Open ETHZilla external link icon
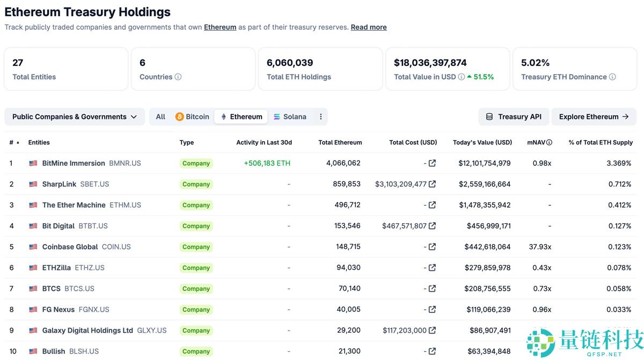 [432, 268]
